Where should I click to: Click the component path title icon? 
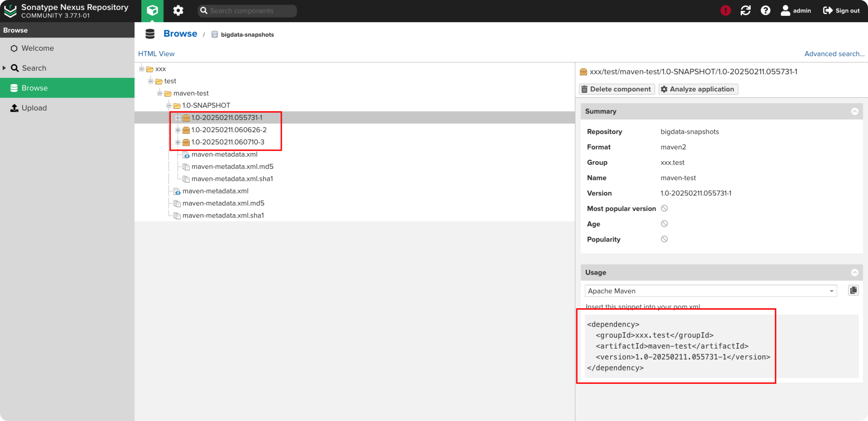pyautogui.click(x=583, y=72)
